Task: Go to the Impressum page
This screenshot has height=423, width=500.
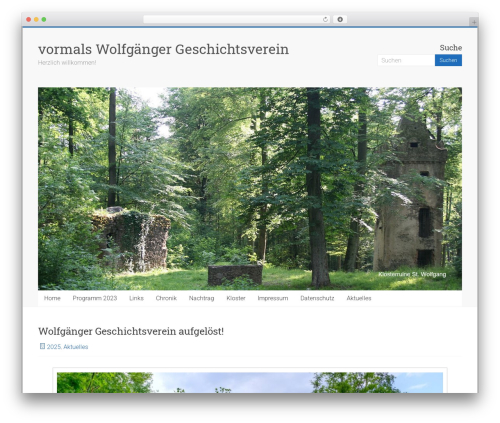Action: click(x=273, y=298)
